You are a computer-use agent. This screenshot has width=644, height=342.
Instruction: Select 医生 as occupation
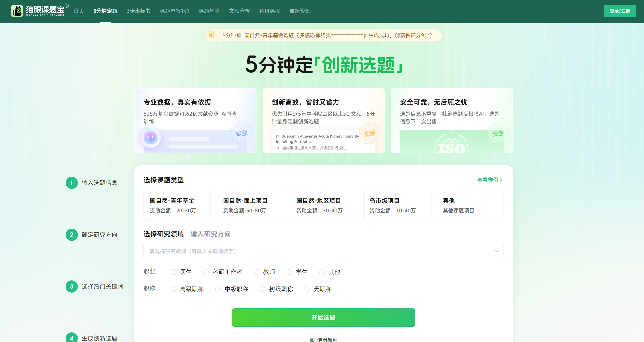174,272
